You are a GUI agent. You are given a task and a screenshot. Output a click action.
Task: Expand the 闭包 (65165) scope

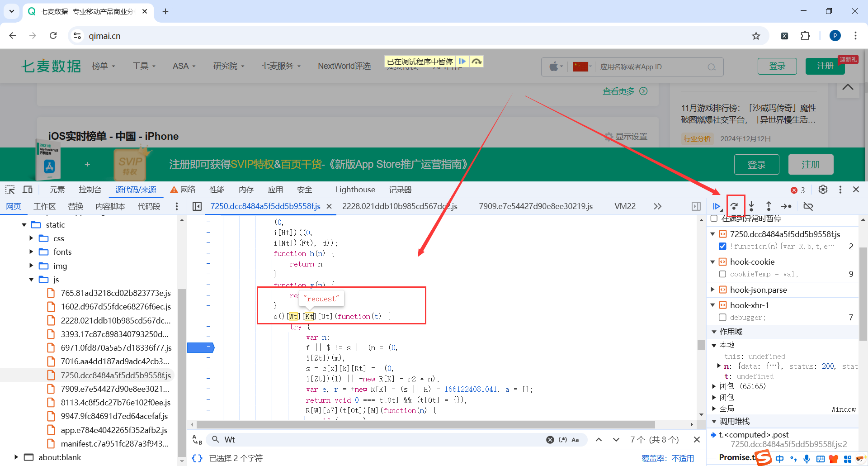(714, 386)
